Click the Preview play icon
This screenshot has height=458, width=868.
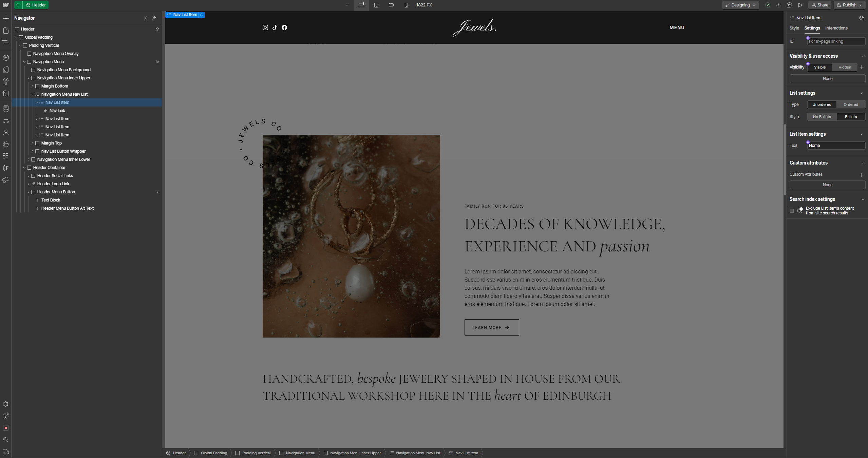coord(800,5)
